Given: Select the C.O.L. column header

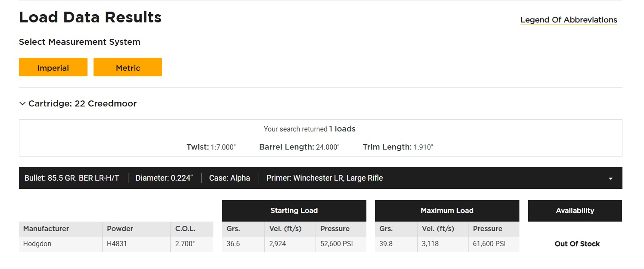Looking at the screenshot, I should [185, 229].
